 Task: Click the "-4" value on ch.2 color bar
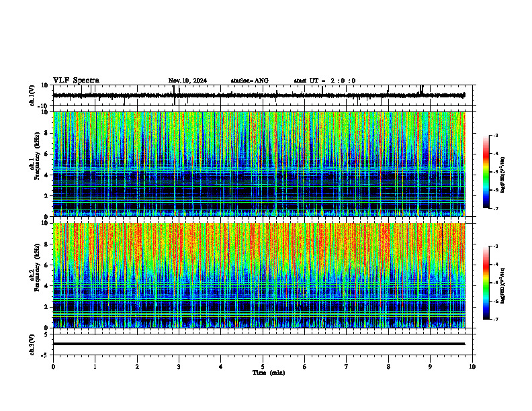(x=496, y=265)
